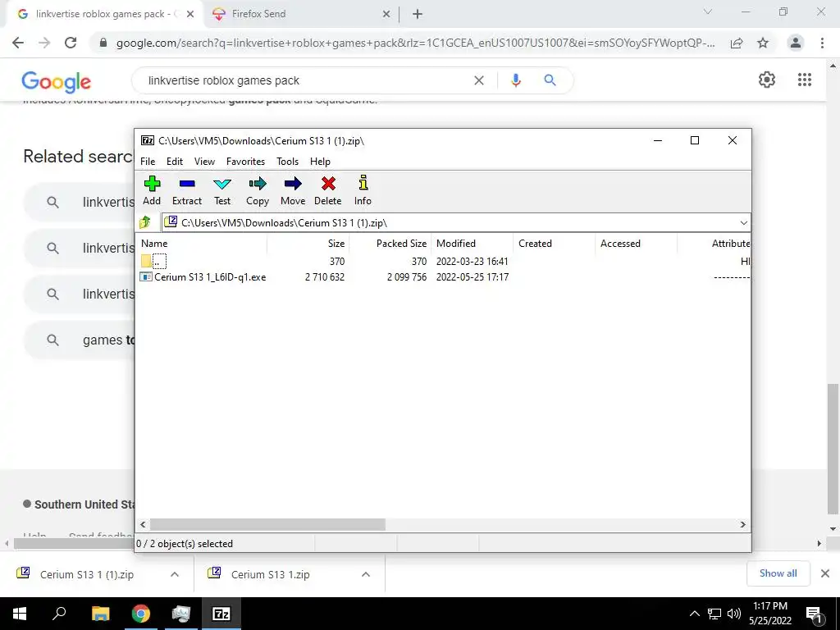The width and height of the screenshot is (840, 630).
Task: Select the Cerium S13 1_L6lD-q1.exe filename
Action: [210, 277]
